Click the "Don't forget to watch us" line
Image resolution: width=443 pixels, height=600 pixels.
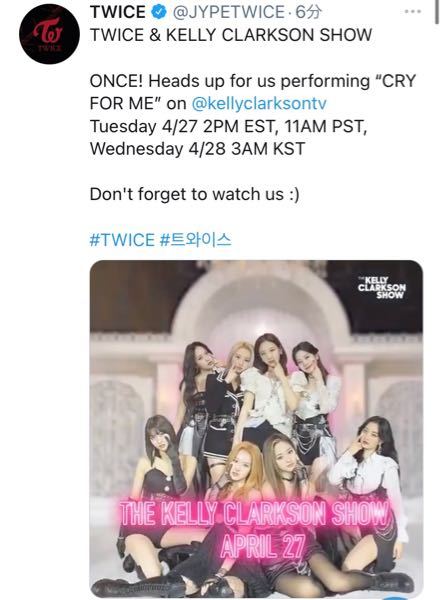tap(194, 194)
